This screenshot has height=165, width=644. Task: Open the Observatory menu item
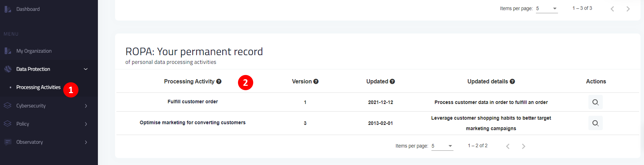[x=30, y=142]
